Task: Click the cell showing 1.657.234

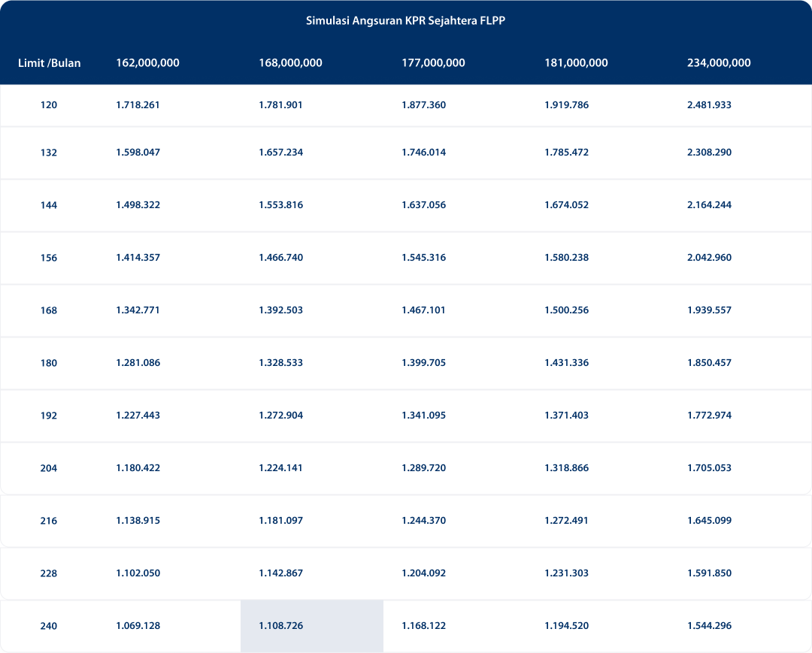Action: [280, 153]
